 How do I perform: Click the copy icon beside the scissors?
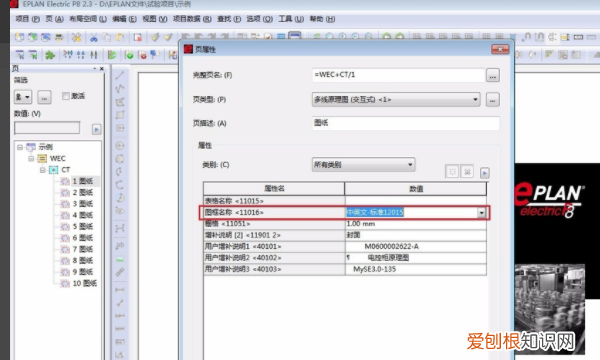pyautogui.click(x=106, y=37)
